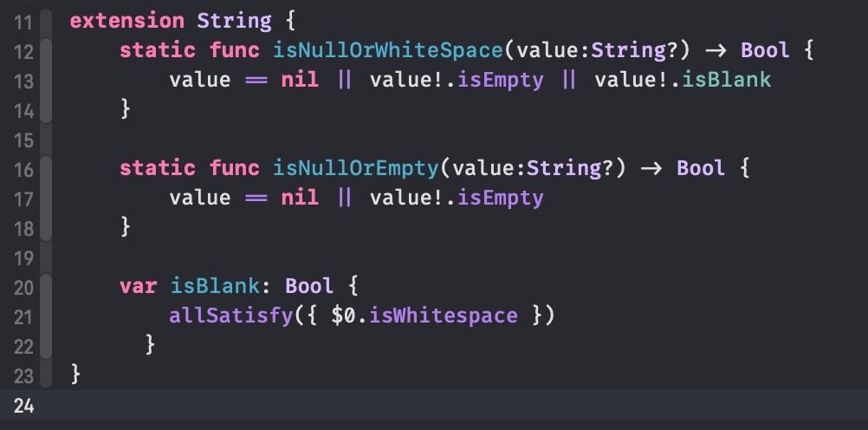Screen dimensions: 868x430
Task: Click '.isBlank' at the end of line 13
Action: point(723,80)
